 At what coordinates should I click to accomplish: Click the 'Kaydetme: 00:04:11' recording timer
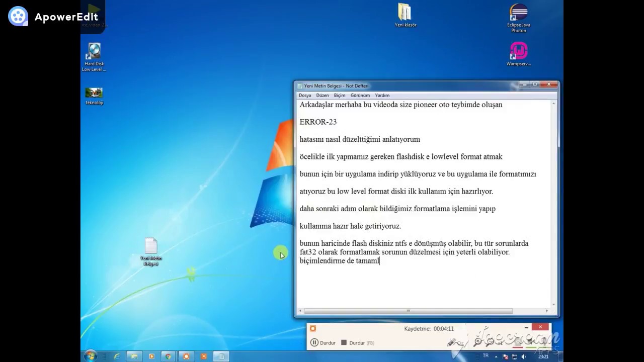(429, 328)
